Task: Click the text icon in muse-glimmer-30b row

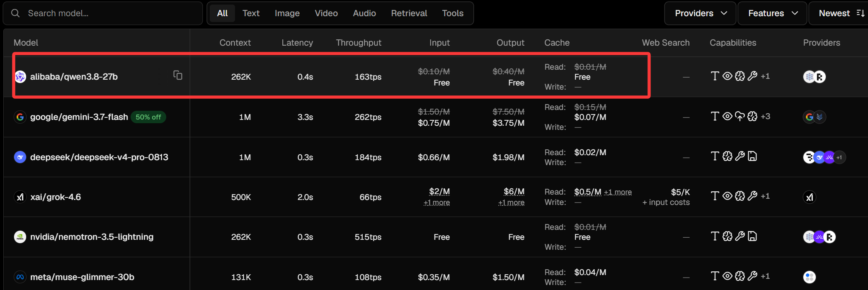Action: (x=715, y=276)
